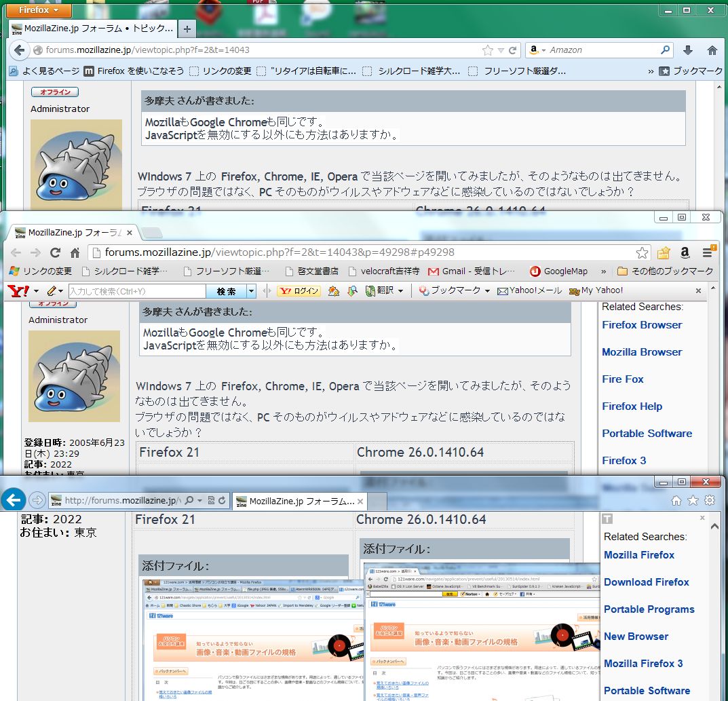Expand the 翻訳 translate dropdown on Yahoo toolbar
This screenshot has width=728, height=701.
400,291
